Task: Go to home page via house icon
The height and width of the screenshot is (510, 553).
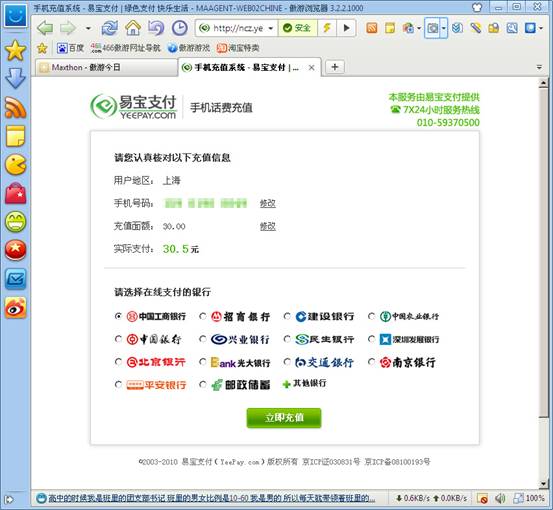Action: coord(133,28)
